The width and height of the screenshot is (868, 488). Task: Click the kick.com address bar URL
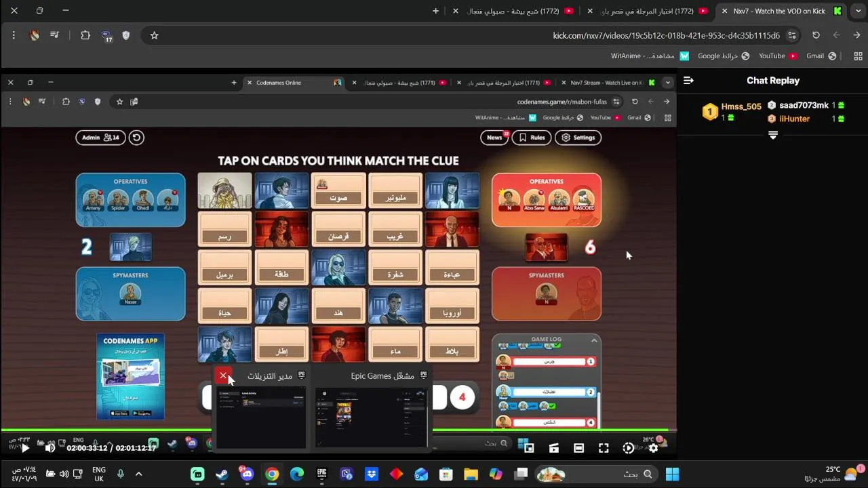[x=666, y=35]
